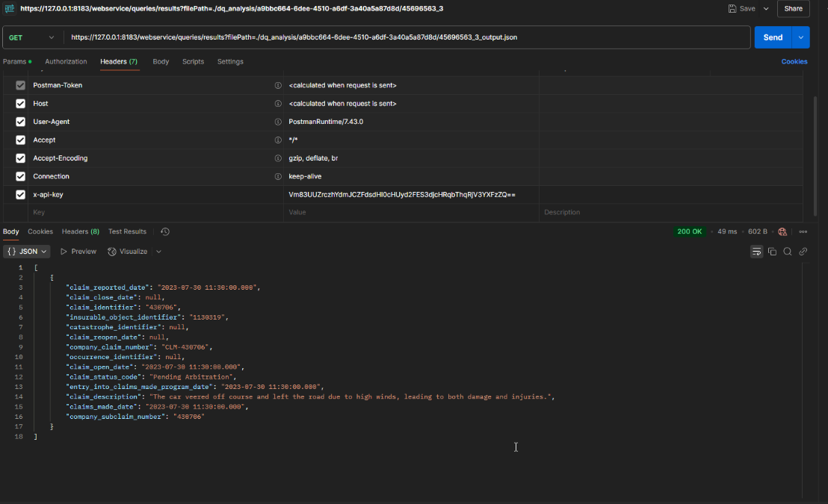The width and height of the screenshot is (828, 504).
Task: Click the response size 602 B
Action: 757,231
